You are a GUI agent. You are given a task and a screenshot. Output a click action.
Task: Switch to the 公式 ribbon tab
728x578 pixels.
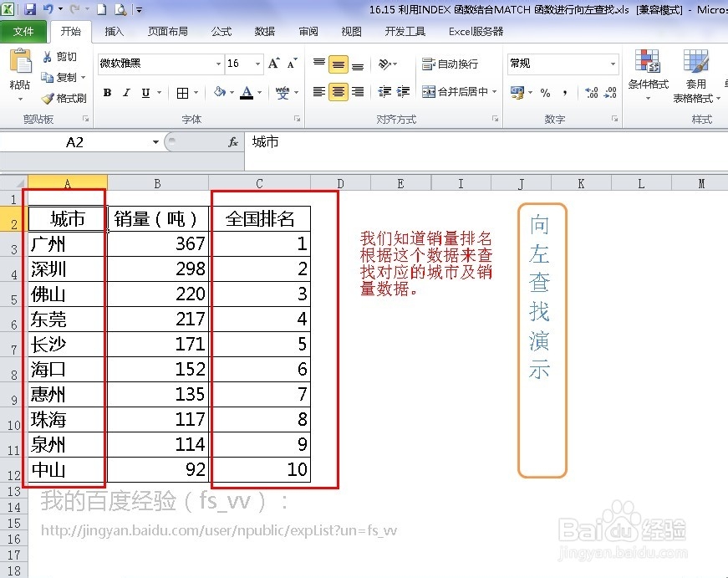tap(221, 32)
